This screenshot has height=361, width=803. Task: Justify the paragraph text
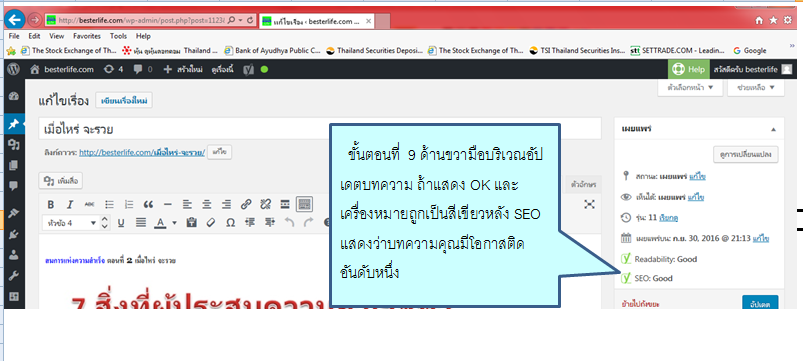(140, 222)
